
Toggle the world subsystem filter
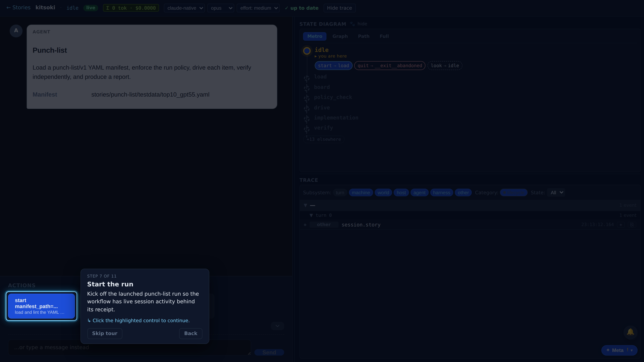(383, 193)
